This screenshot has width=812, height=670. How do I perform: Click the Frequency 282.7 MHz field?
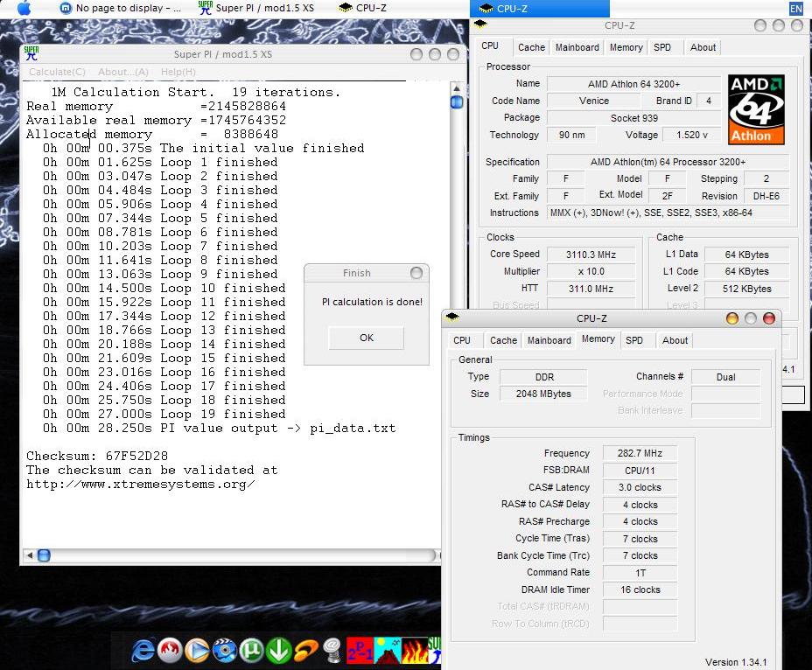640,453
